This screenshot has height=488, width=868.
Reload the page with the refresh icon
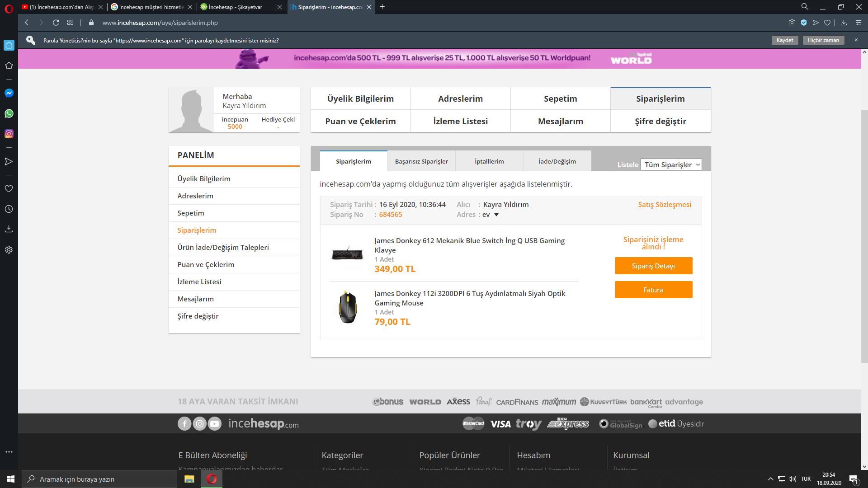tap(56, 23)
